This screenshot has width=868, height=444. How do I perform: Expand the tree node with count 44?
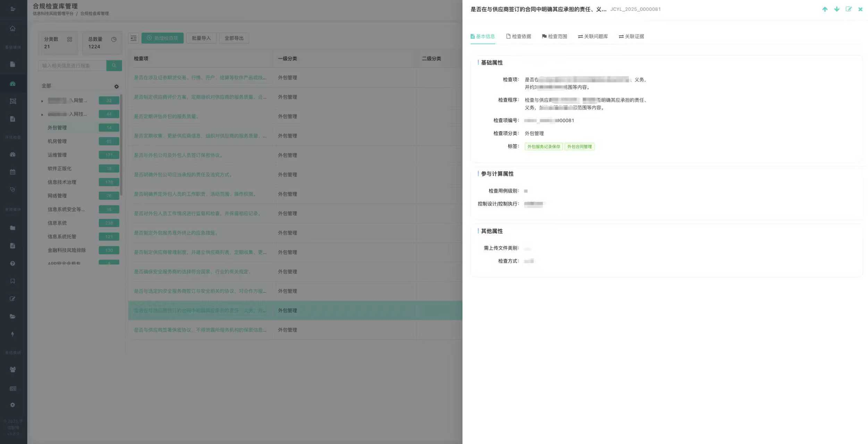point(42,114)
